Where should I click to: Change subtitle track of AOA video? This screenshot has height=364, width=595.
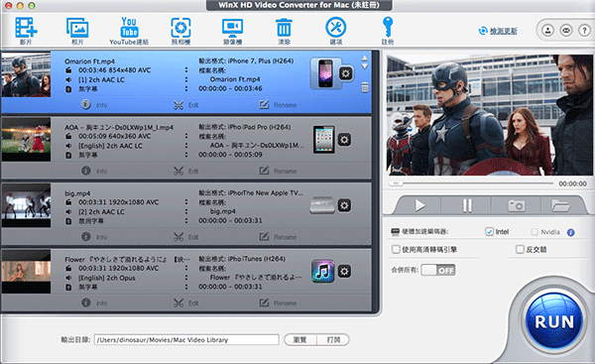pos(186,155)
